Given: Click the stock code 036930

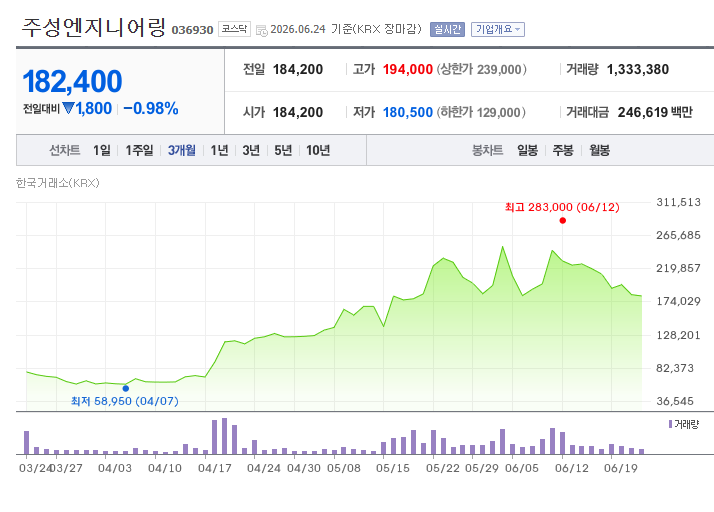Looking at the screenshot, I should [192, 30].
